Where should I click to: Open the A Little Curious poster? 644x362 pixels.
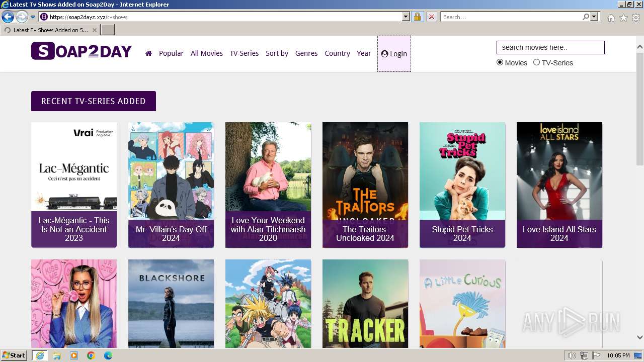pyautogui.click(x=462, y=304)
